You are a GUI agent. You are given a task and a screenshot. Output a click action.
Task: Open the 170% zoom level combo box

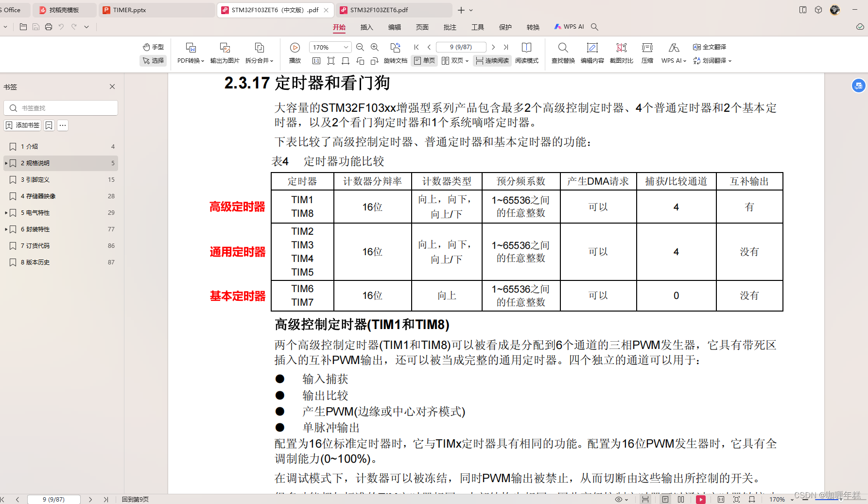click(330, 47)
